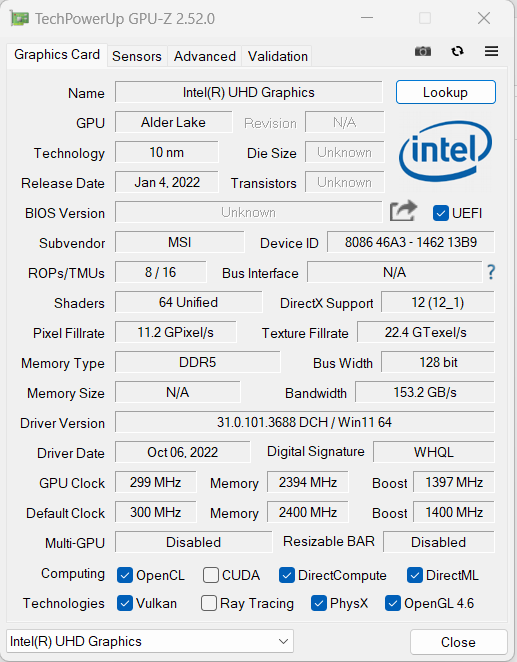The height and width of the screenshot is (662, 517).
Task: Enable the CUDA checkbox
Action: click(211, 575)
